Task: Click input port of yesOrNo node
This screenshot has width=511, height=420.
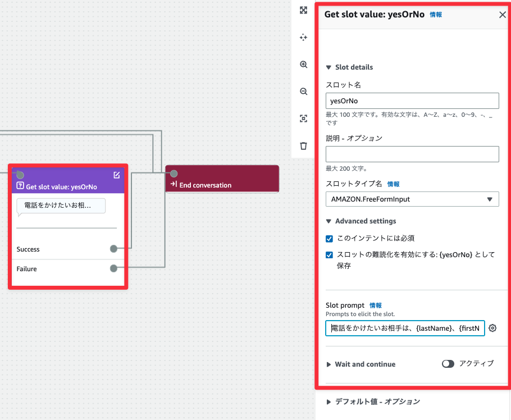Action: point(20,175)
